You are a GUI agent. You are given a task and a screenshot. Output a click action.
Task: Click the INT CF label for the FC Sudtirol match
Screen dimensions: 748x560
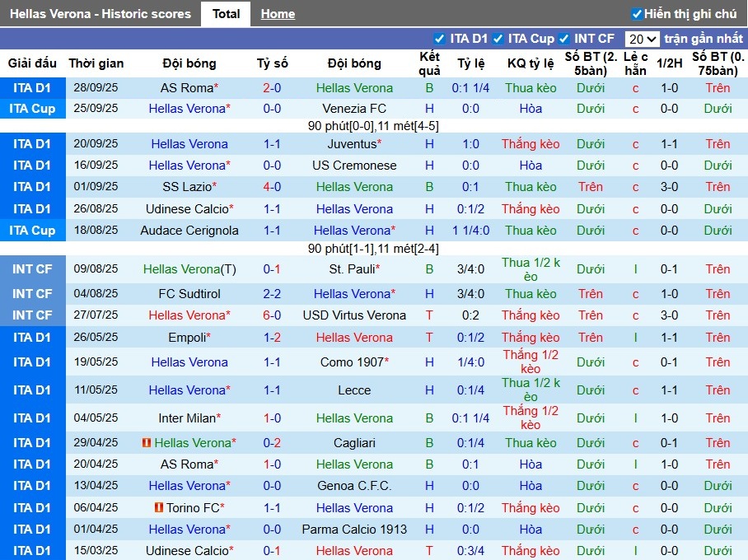[x=32, y=294]
